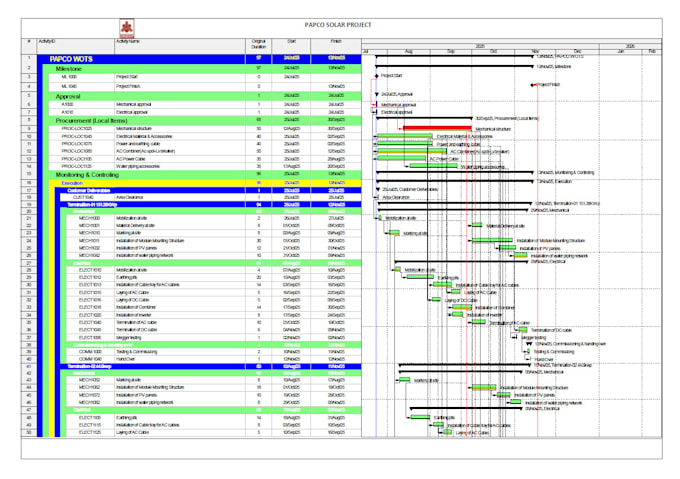Click the Feb month header in timescale
Viewport: 680px width, 479px height.
[x=652, y=51]
